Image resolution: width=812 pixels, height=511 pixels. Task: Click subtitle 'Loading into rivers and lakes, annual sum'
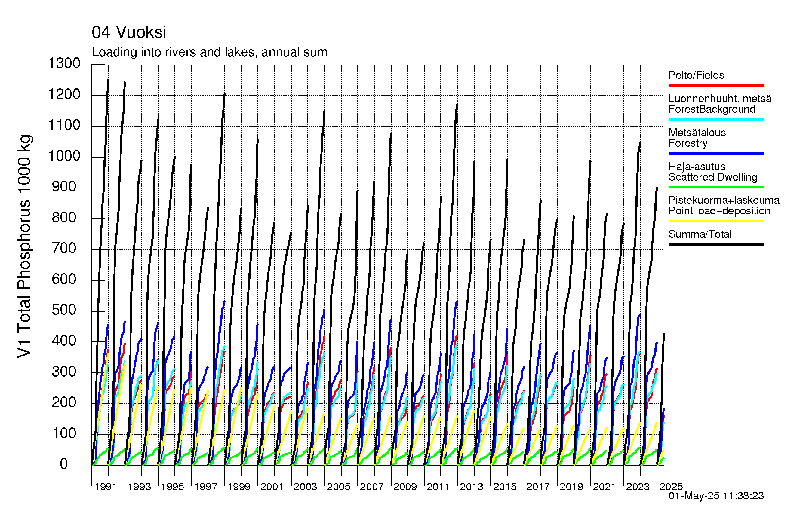pyautogui.click(x=209, y=52)
